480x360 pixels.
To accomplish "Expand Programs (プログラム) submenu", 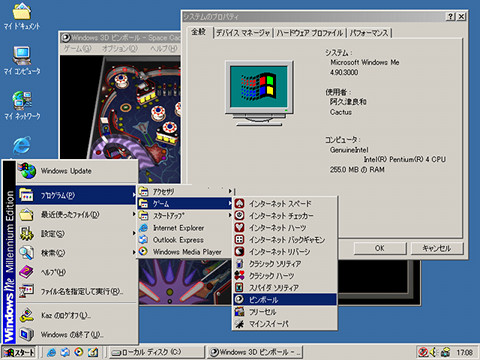I will [77, 195].
